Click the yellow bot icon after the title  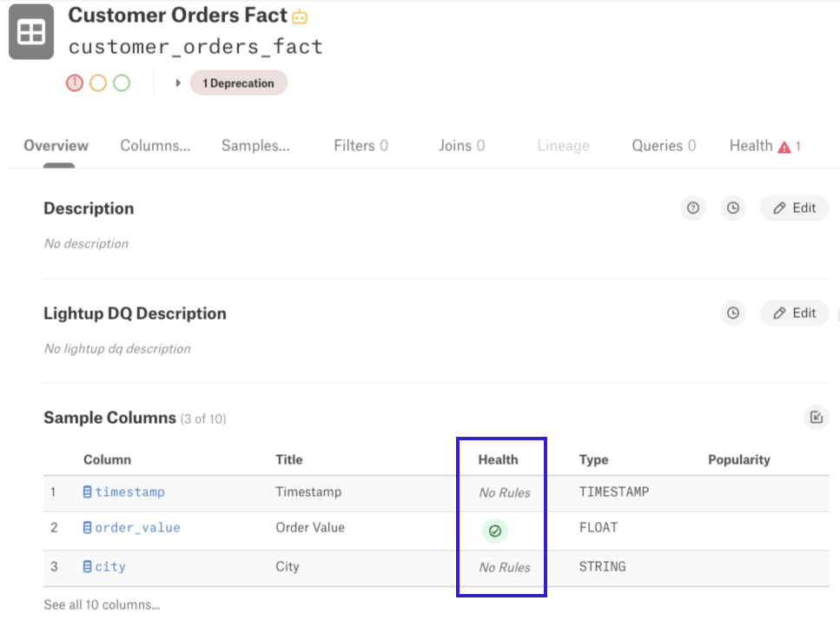point(300,17)
